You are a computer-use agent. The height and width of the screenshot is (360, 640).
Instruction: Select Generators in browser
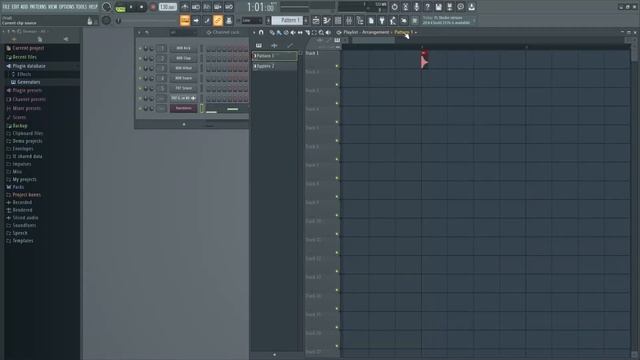(x=29, y=82)
